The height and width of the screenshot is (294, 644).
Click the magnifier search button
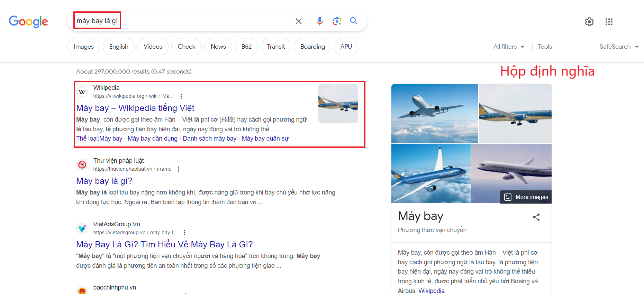point(354,21)
